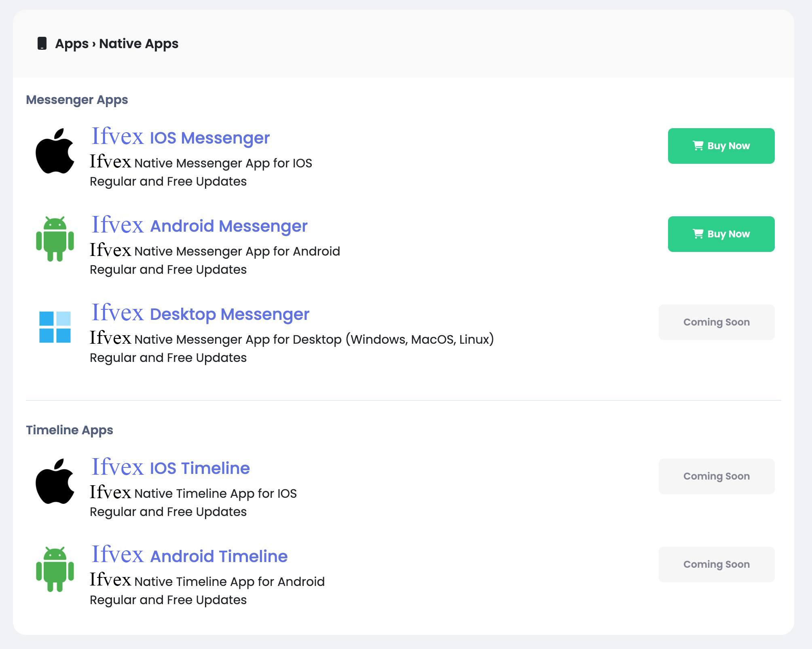
Task: Click the Apps › Native Apps breadcrumb
Action: point(116,43)
